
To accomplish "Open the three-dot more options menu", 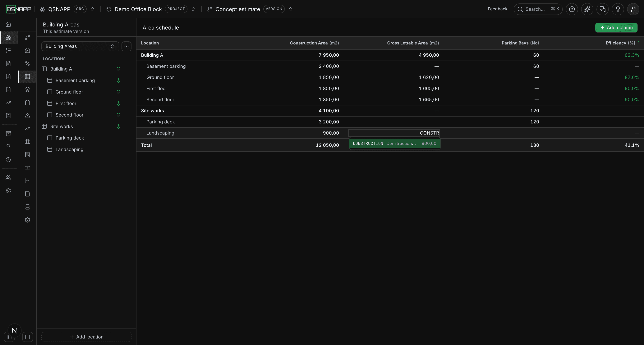I will point(127,46).
